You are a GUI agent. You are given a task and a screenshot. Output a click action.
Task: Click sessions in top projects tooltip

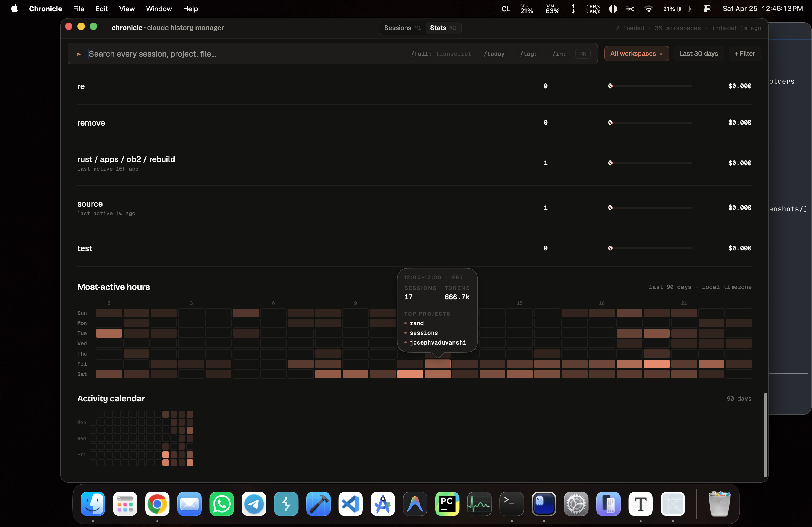pyautogui.click(x=423, y=333)
